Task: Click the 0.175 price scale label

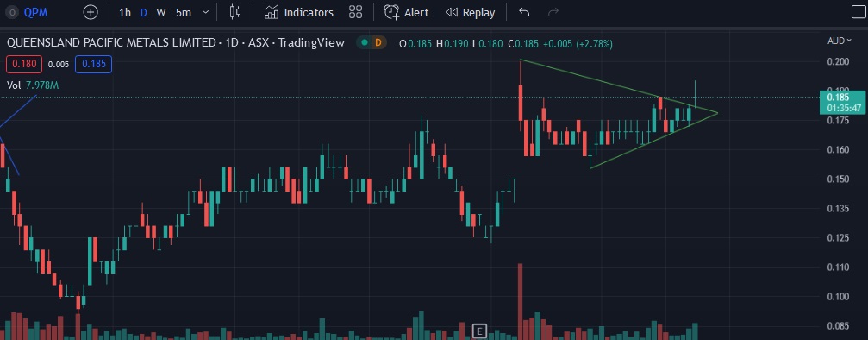Action: coord(838,120)
